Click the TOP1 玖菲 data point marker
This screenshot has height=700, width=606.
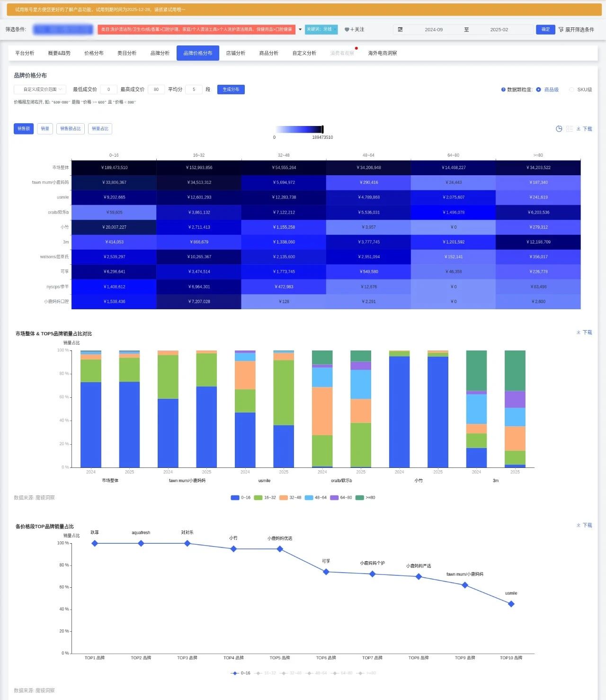point(95,543)
